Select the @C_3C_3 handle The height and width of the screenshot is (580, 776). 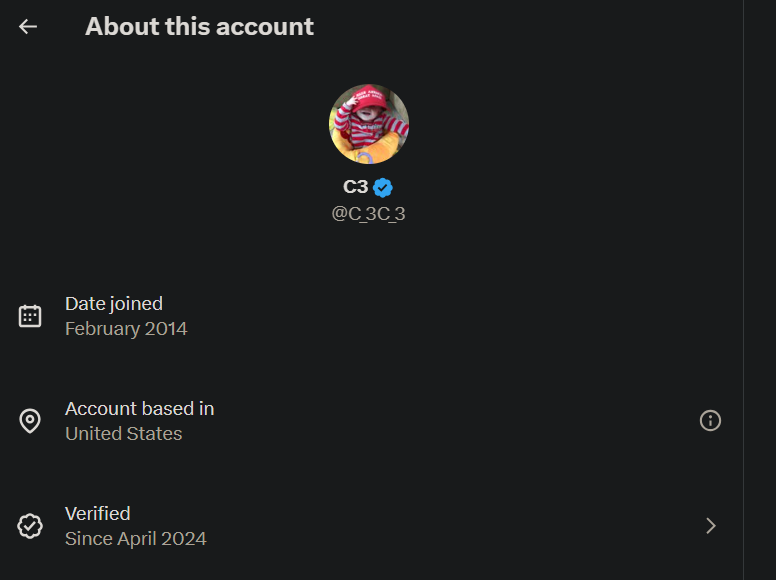tap(368, 214)
